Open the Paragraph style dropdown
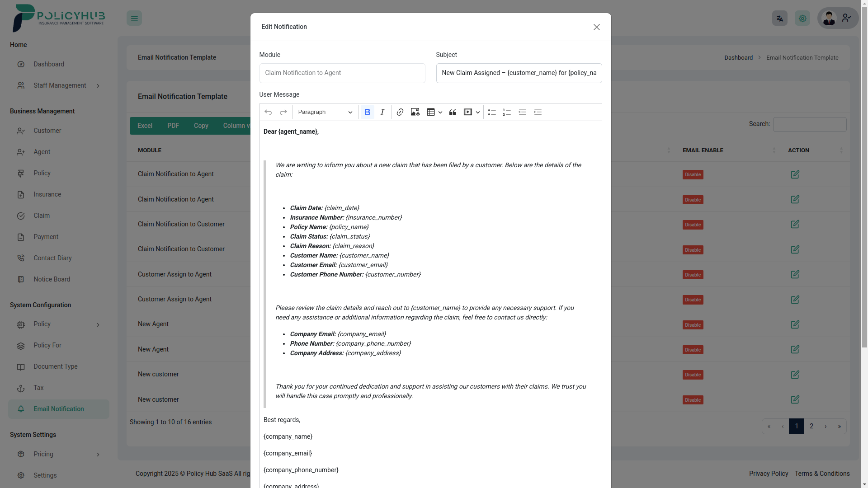The width and height of the screenshot is (868, 488). [325, 112]
